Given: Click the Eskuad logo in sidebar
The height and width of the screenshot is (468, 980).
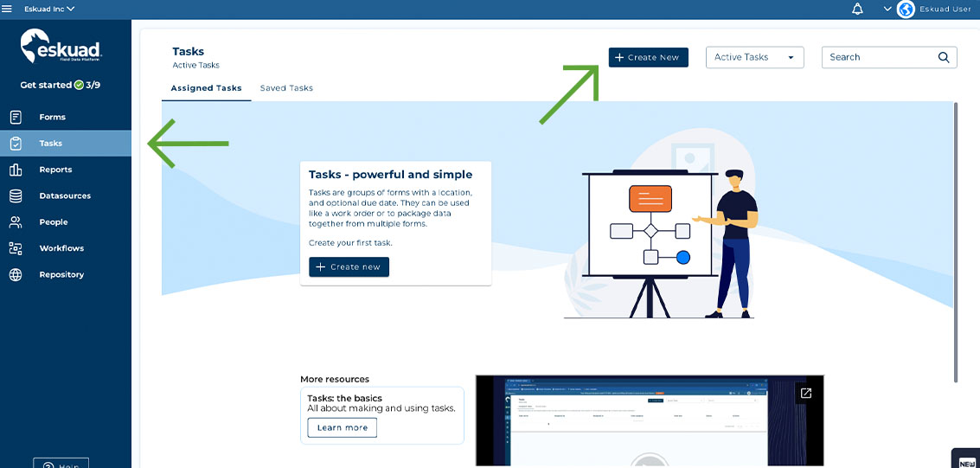Looking at the screenshot, I should click(61, 46).
